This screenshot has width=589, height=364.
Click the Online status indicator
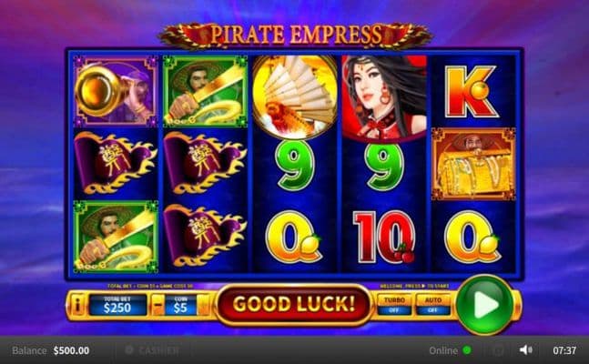point(450,350)
